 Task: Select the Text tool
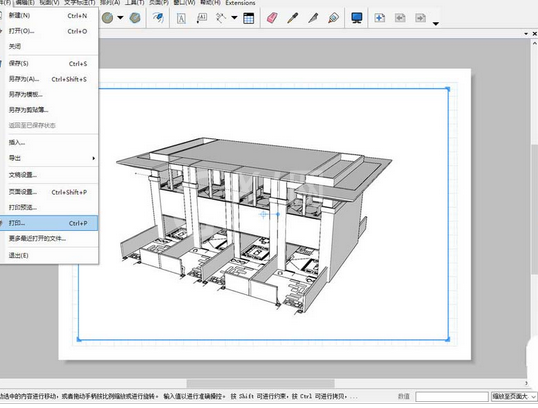click(x=181, y=18)
